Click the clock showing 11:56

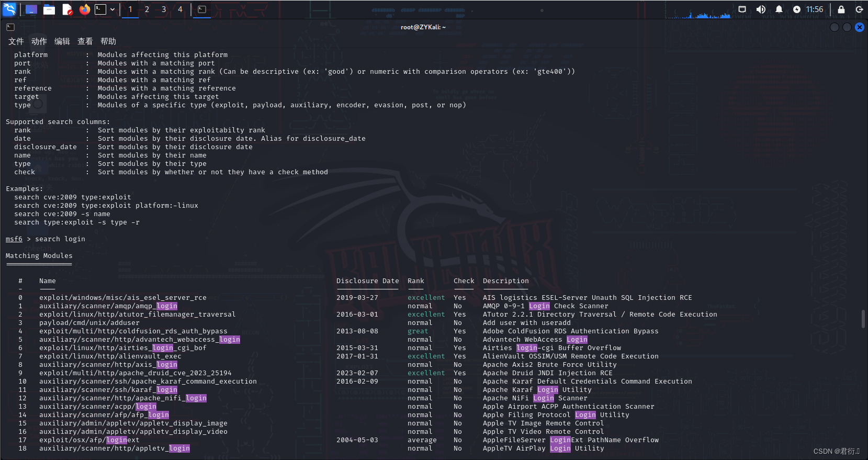815,9
